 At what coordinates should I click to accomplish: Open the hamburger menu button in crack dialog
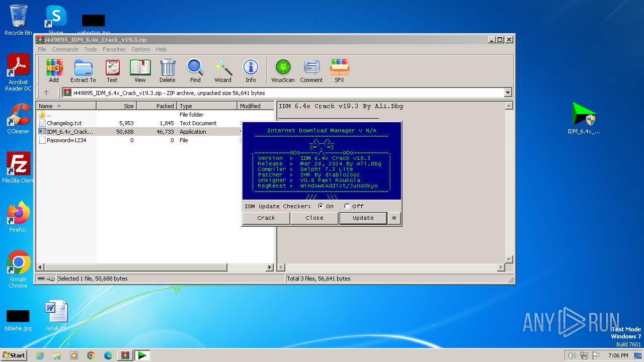click(x=394, y=218)
